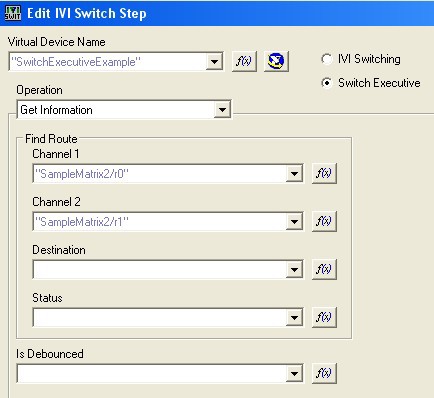Open expression browser for Virtual Device Name
The image size is (434, 398).
244,61
